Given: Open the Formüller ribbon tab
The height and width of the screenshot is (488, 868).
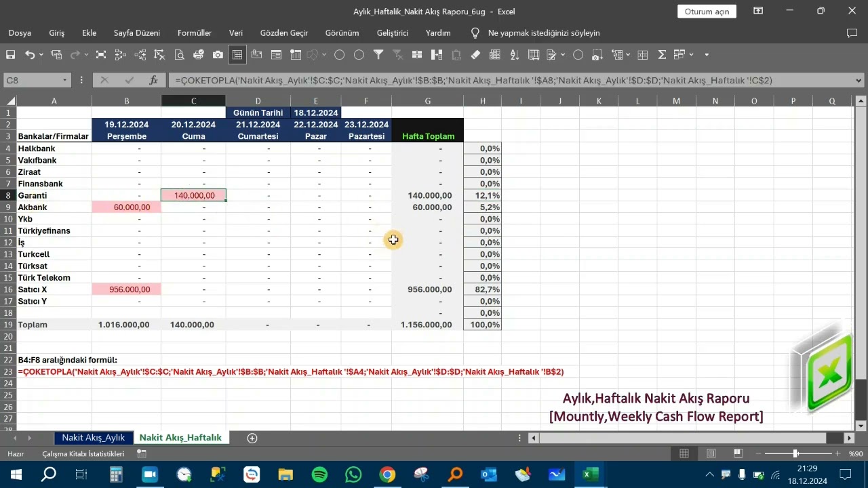Looking at the screenshot, I should pyautogui.click(x=195, y=33).
